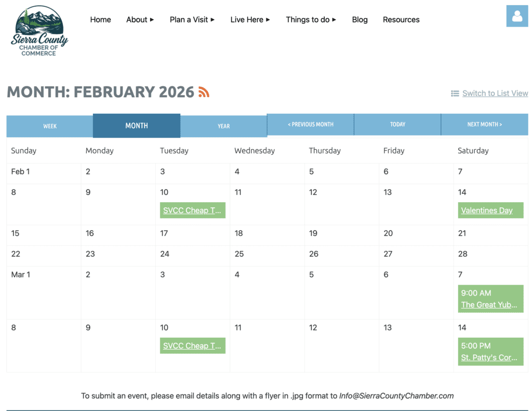The height and width of the screenshot is (411, 532).
Task: Open the Blog page
Action: coord(360,19)
